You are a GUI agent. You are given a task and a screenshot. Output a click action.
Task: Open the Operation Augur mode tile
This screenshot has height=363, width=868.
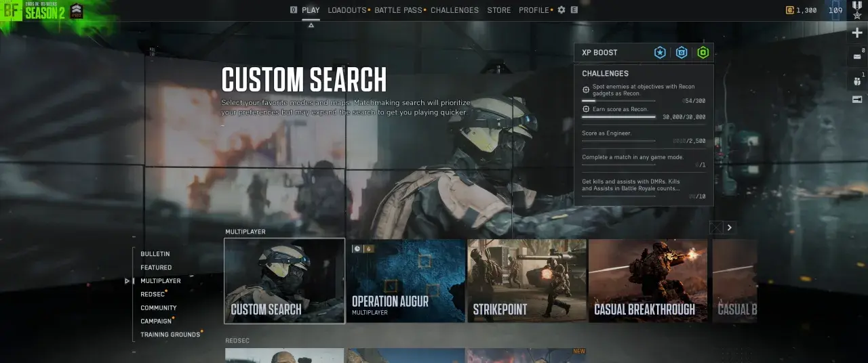[x=406, y=281]
